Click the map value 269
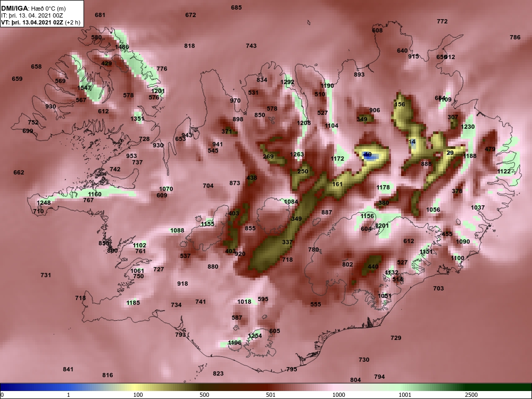The width and height of the screenshot is (532, 399). pyautogui.click(x=268, y=156)
